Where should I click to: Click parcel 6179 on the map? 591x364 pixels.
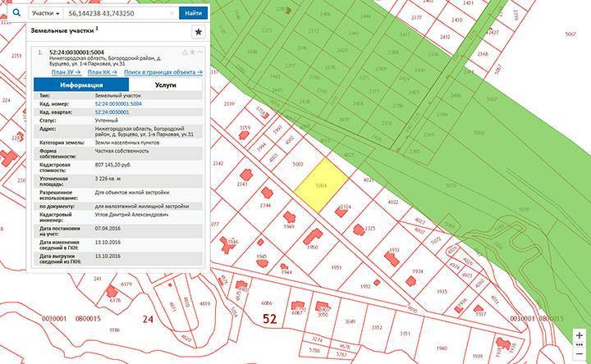tap(126, 284)
